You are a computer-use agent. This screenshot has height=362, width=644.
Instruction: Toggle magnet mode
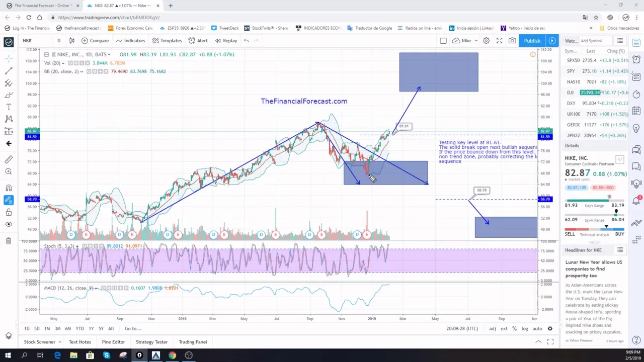coord(9,188)
